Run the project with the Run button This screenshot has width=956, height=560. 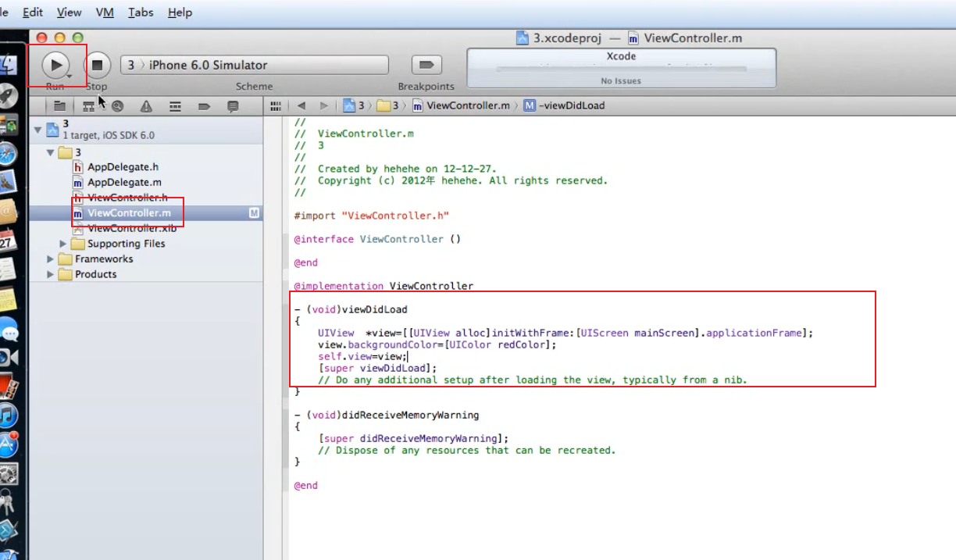pyautogui.click(x=55, y=65)
